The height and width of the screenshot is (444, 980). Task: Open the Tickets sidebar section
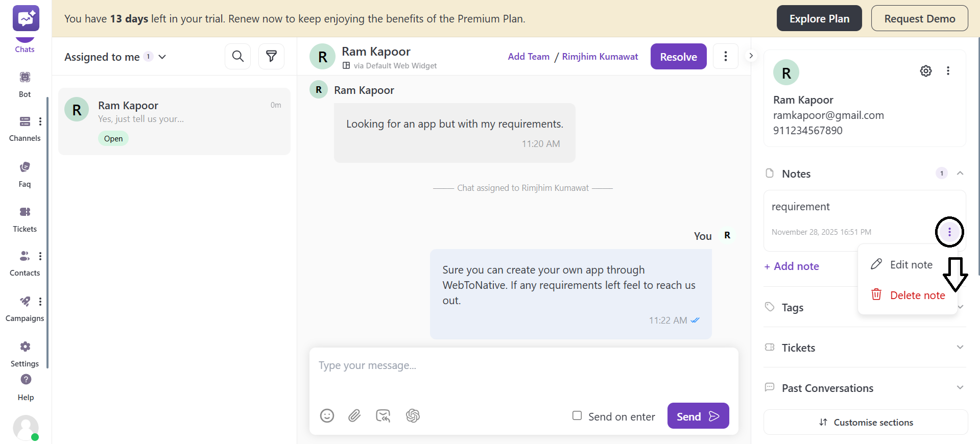click(25, 218)
